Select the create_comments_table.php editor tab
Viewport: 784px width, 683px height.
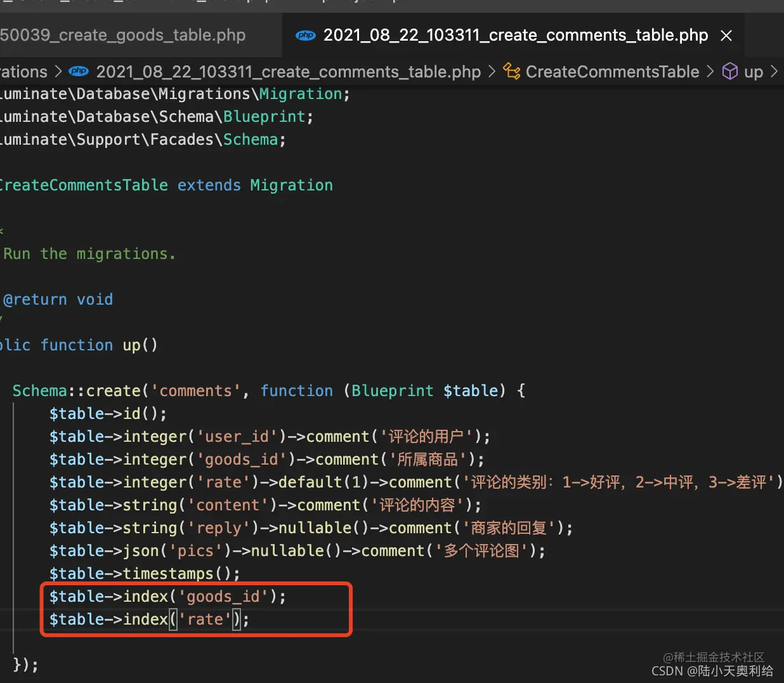pyautogui.click(x=515, y=35)
